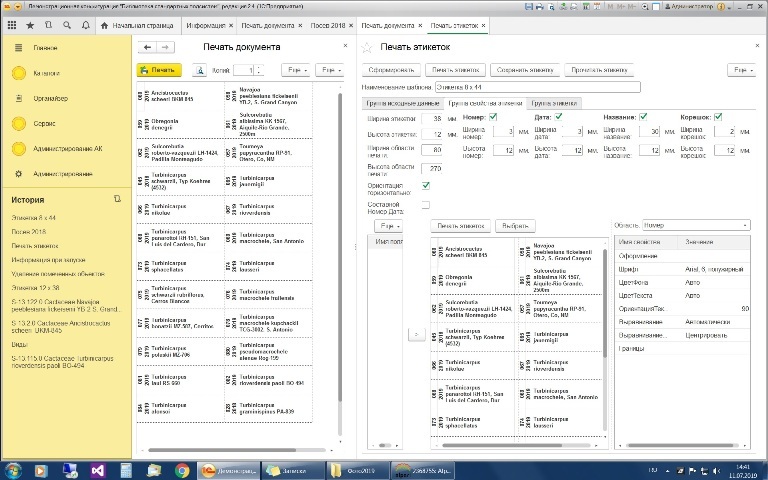Open the sections grid menu icon

[x=12, y=22]
